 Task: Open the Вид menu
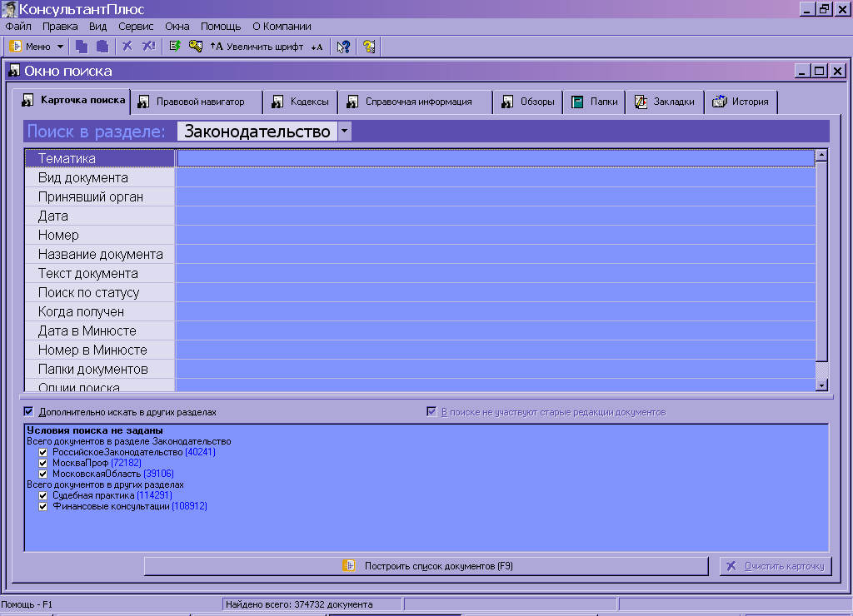(98, 26)
